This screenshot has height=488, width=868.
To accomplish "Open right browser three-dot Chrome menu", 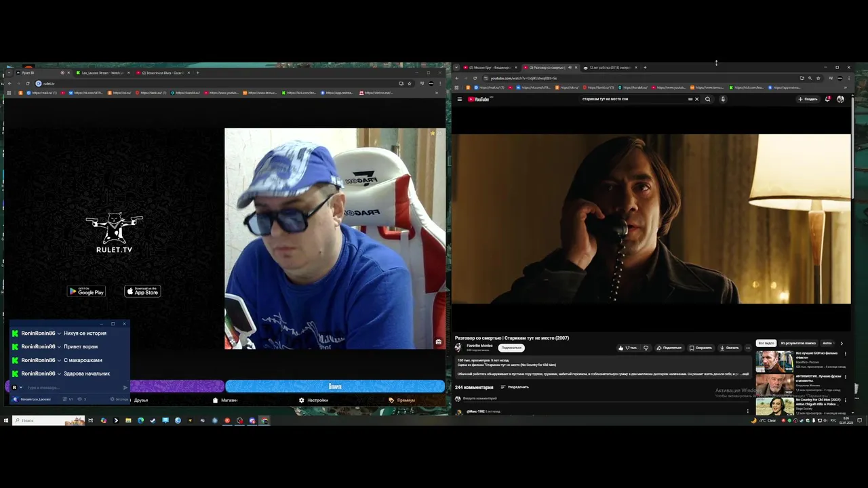I will [x=848, y=78].
